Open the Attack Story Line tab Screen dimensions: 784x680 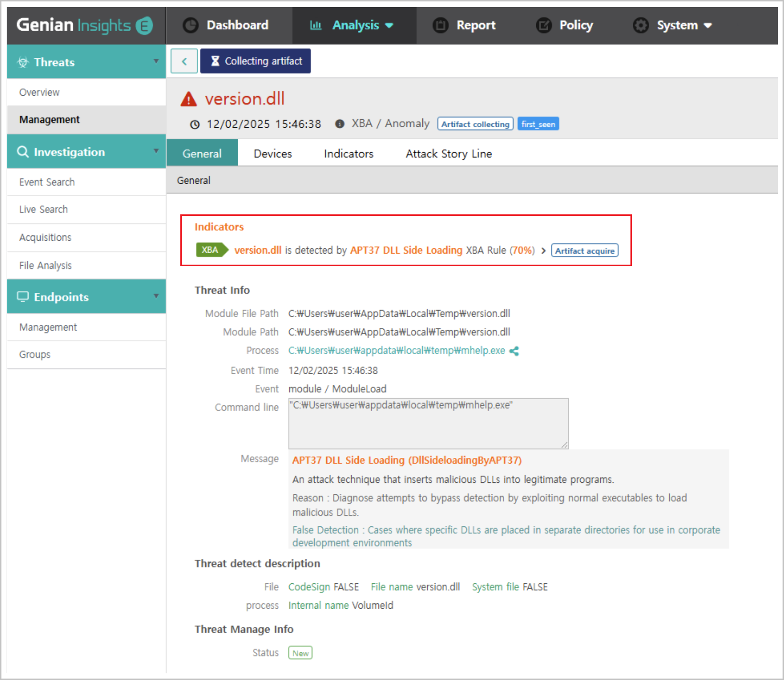coord(448,153)
